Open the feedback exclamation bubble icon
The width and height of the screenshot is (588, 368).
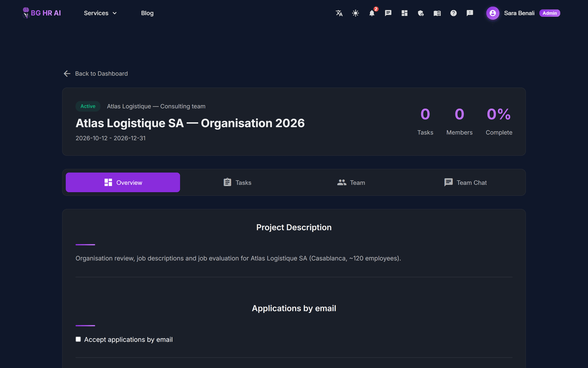point(470,13)
